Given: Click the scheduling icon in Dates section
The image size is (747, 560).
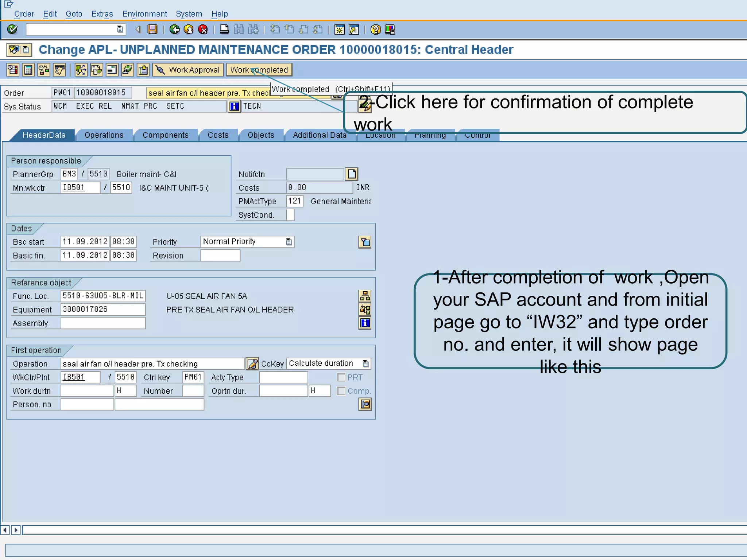Looking at the screenshot, I should [365, 242].
